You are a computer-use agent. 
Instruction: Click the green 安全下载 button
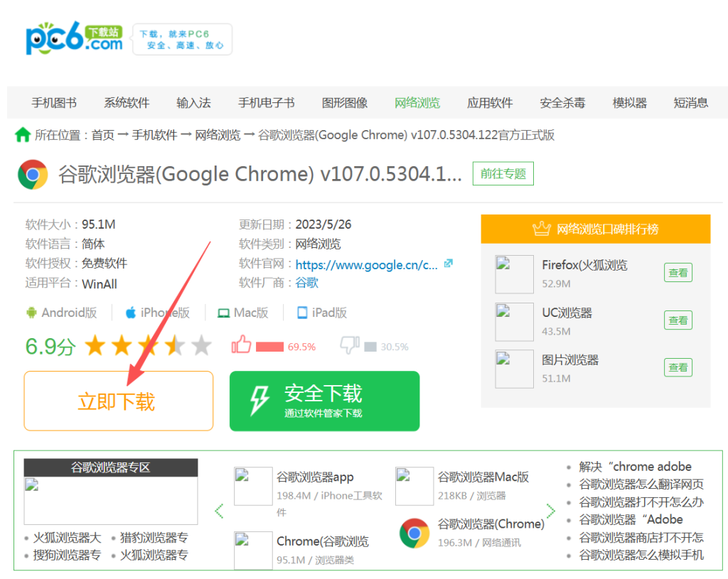coord(324,401)
